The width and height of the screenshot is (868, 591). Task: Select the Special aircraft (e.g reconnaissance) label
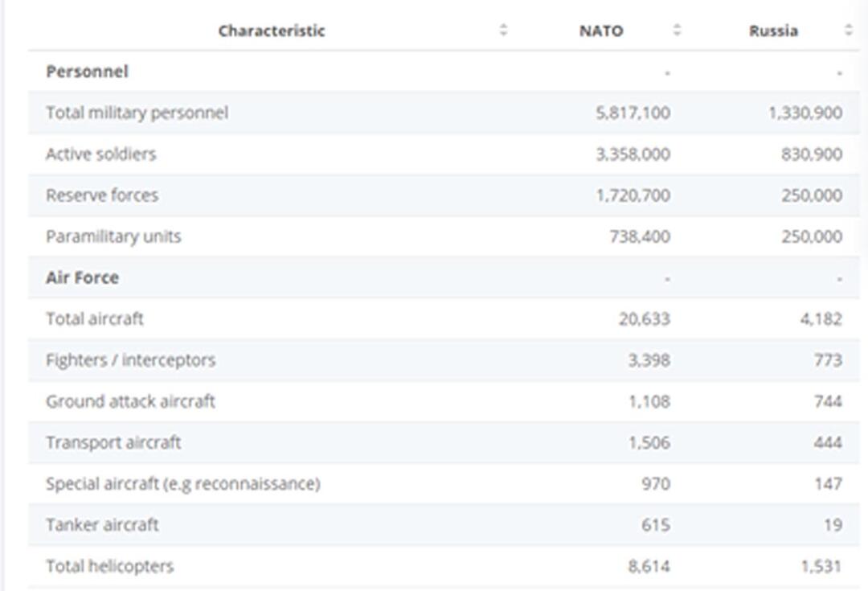pos(182,484)
